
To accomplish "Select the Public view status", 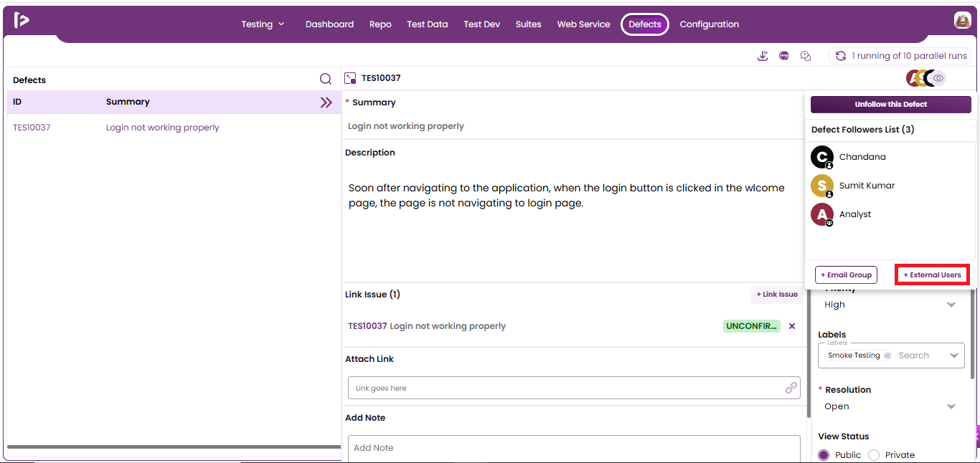I will [x=824, y=455].
